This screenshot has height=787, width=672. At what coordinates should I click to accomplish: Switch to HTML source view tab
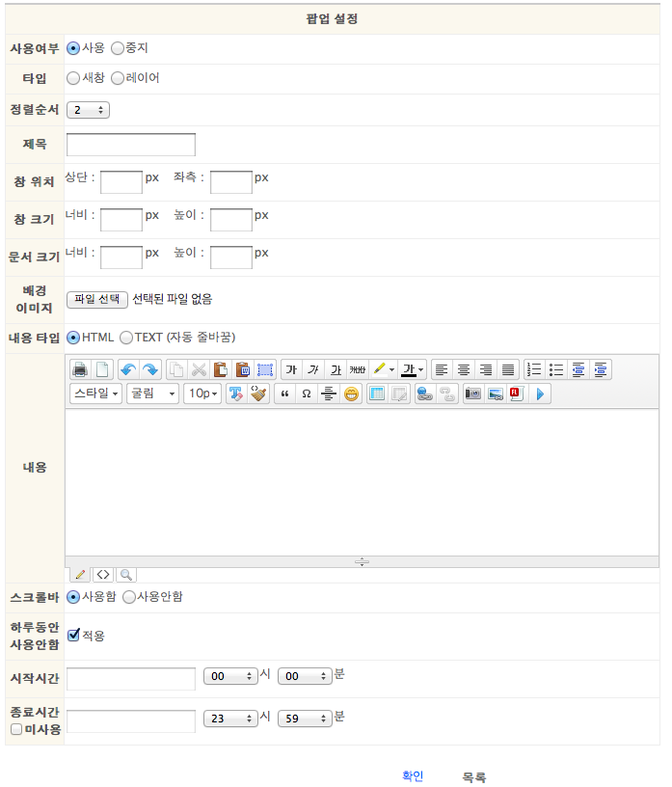click(x=102, y=574)
